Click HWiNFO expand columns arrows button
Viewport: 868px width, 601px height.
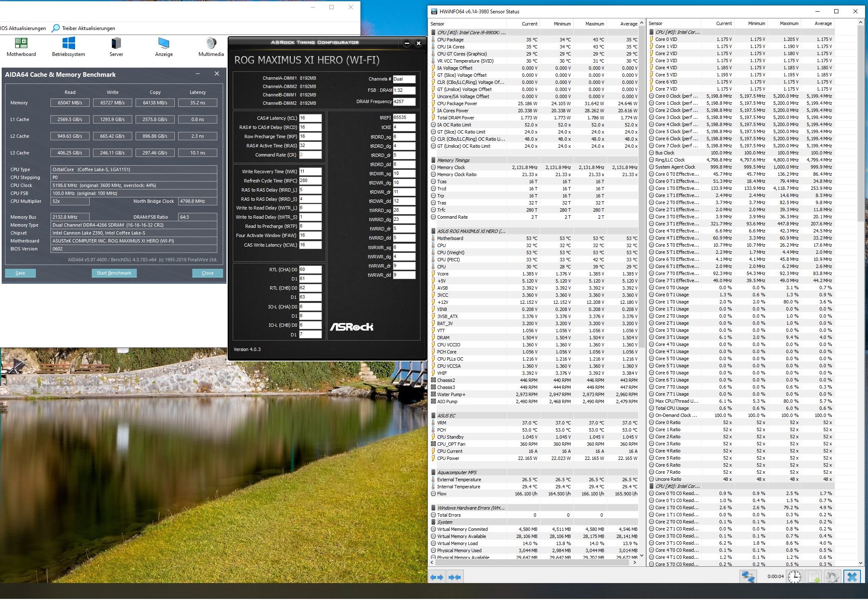coord(437,577)
